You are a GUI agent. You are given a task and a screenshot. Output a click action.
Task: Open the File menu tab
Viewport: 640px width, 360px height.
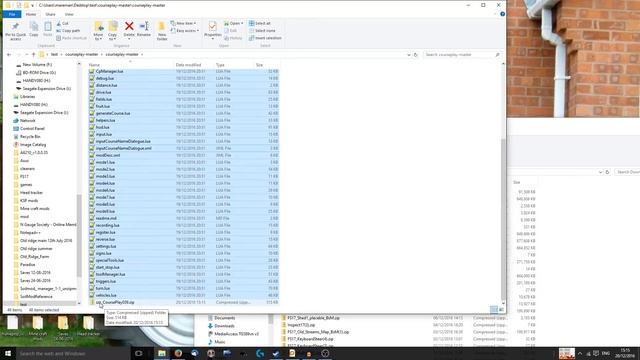[x=12, y=14]
